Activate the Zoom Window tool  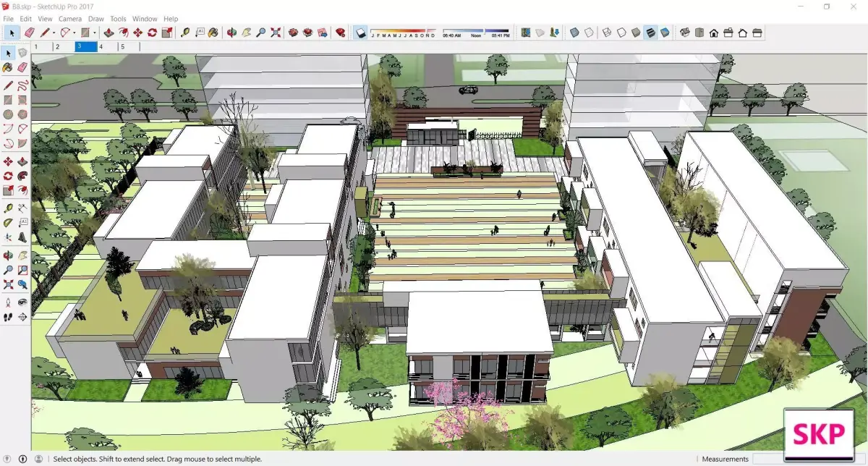23,271
